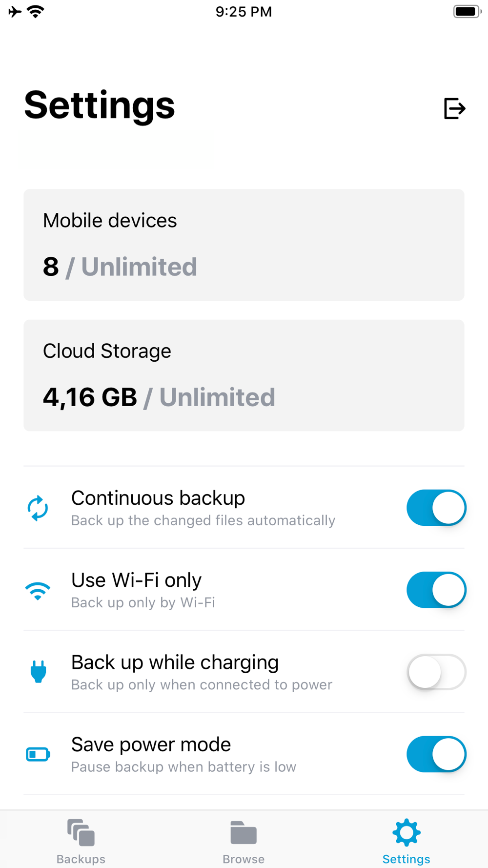Tap the sign out icon
The image size is (488, 868).
click(x=454, y=108)
